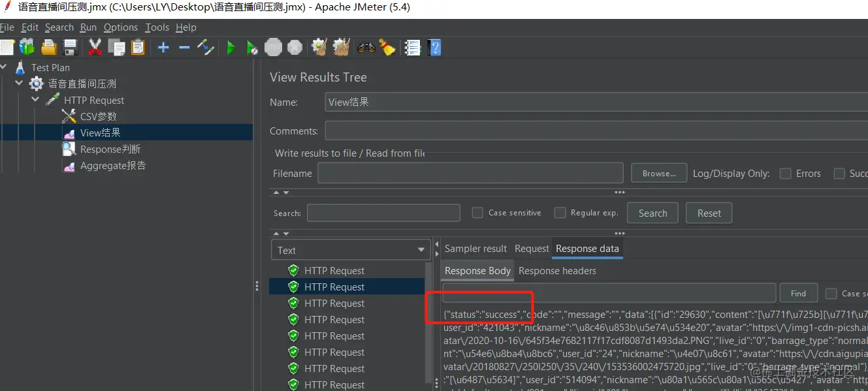Select the View结果 listener in the tree
This screenshot has width=868, height=391.
(100, 133)
